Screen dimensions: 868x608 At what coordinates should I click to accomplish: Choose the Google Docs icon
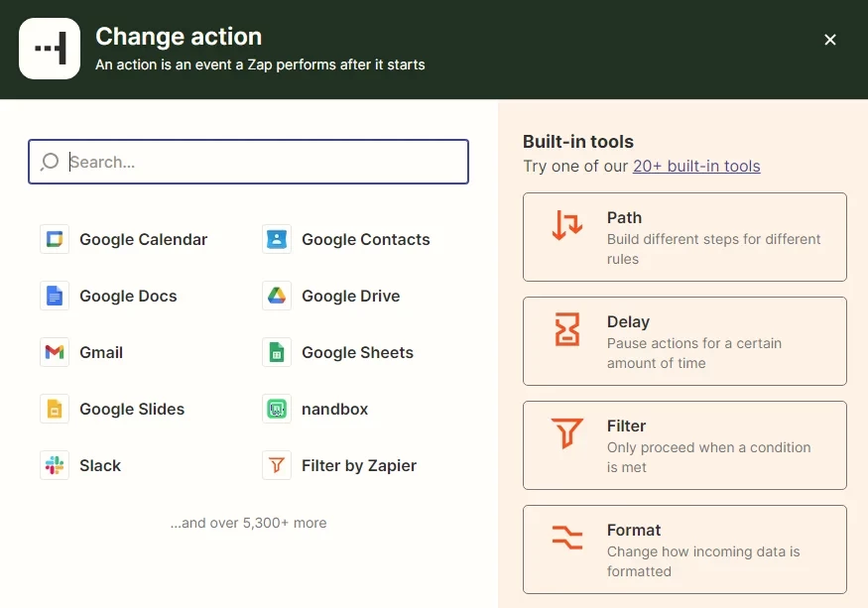pos(55,296)
